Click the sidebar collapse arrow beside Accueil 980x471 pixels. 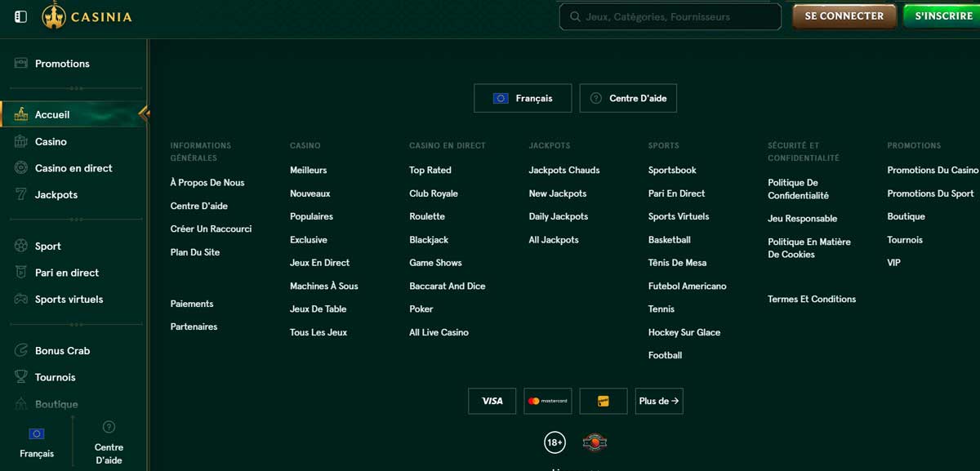144,113
